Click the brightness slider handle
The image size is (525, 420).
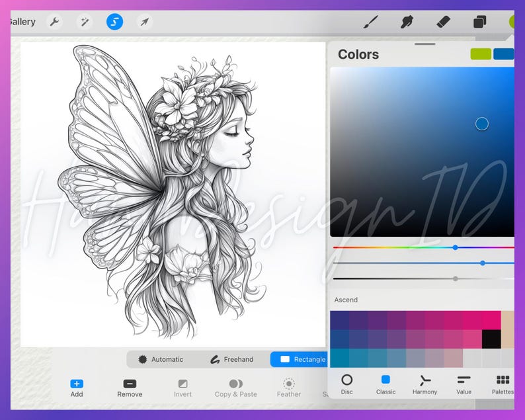(x=456, y=278)
